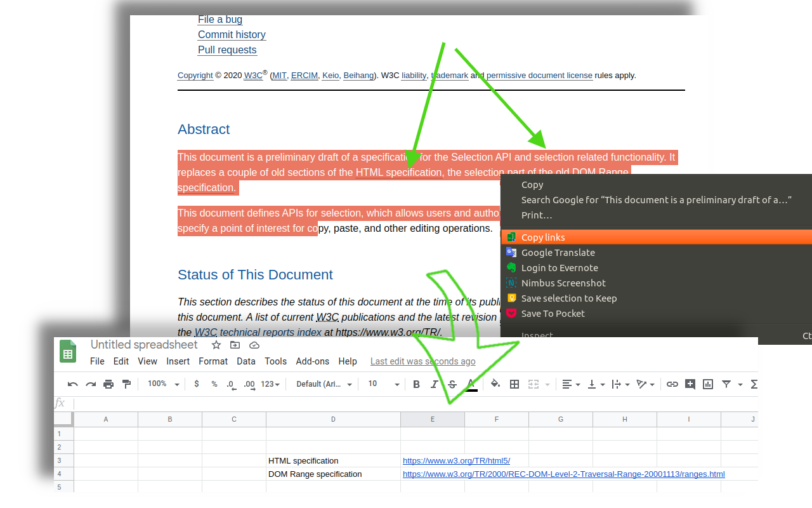Select cell with 'DOM Range specification'
This screenshot has height=508, width=812.
pos(333,474)
